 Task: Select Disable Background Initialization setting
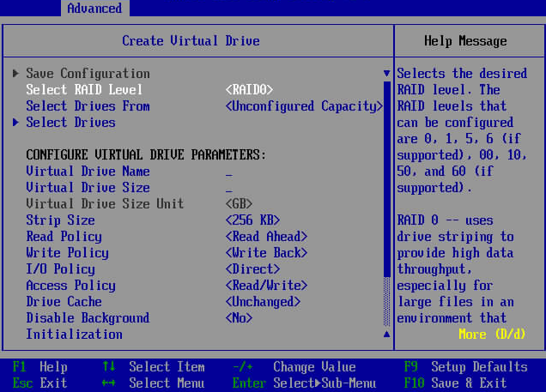click(88, 326)
